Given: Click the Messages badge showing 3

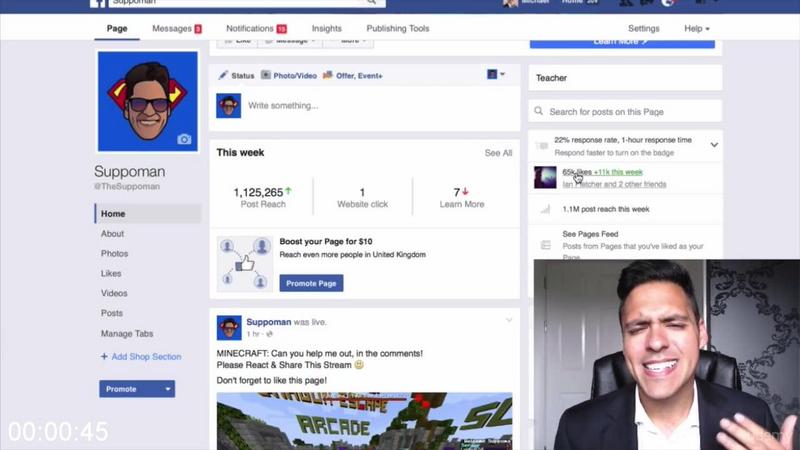Looking at the screenshot, I should point(198,29).
